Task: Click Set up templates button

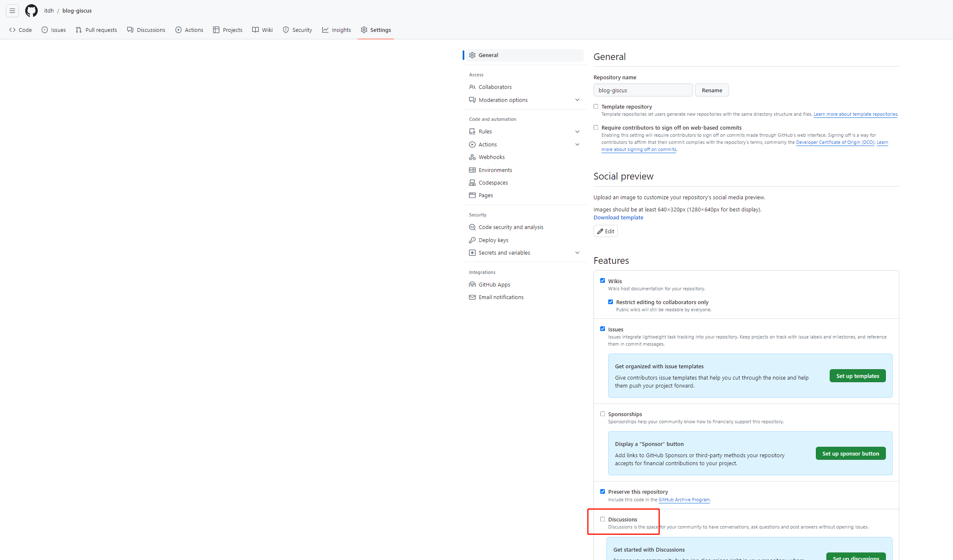Action: coord(858,376)
